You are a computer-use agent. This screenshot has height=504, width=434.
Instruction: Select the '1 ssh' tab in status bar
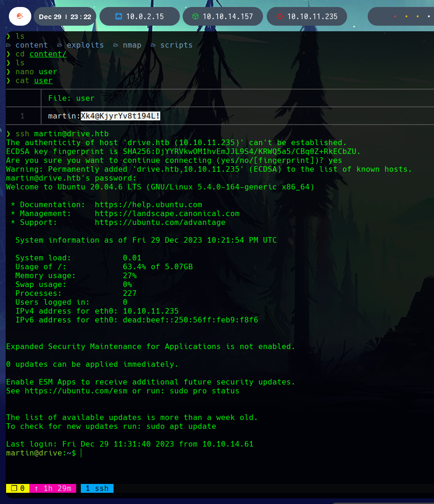(97, 489)
